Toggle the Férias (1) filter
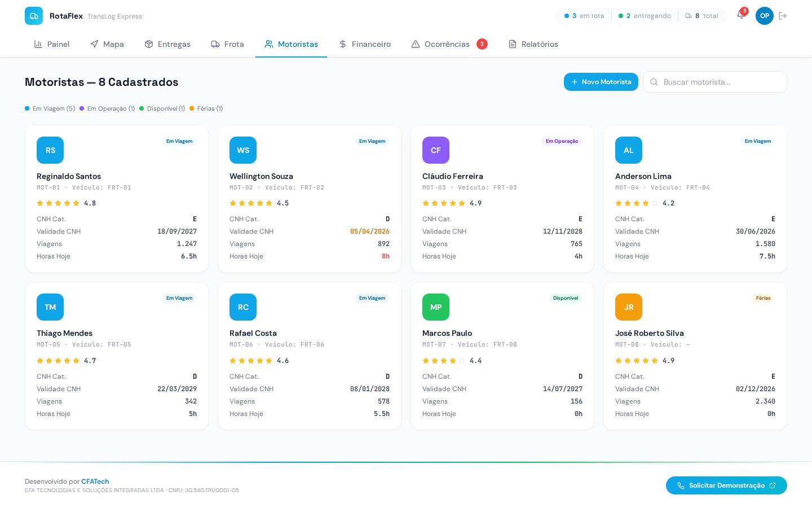This screenshot has height=508, width=812. [x=206, y=108]
